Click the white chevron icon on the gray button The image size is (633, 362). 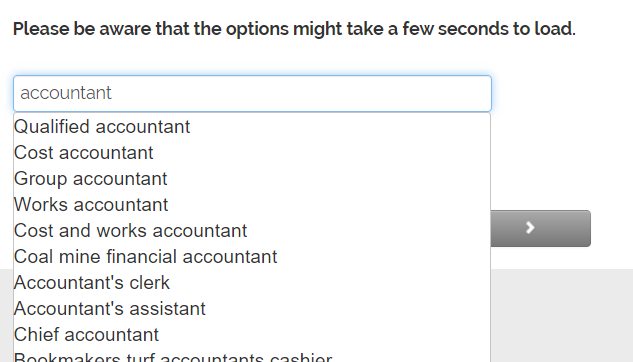click(530, 228)
